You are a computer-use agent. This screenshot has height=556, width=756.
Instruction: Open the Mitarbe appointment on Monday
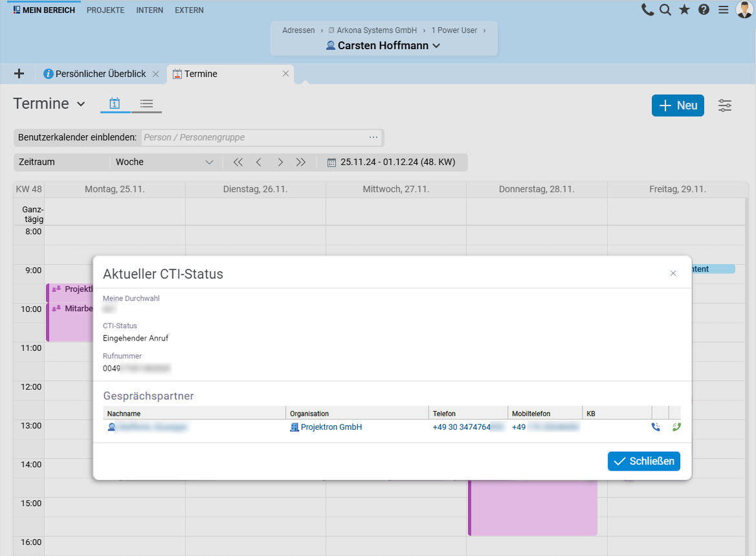[70, 322]
